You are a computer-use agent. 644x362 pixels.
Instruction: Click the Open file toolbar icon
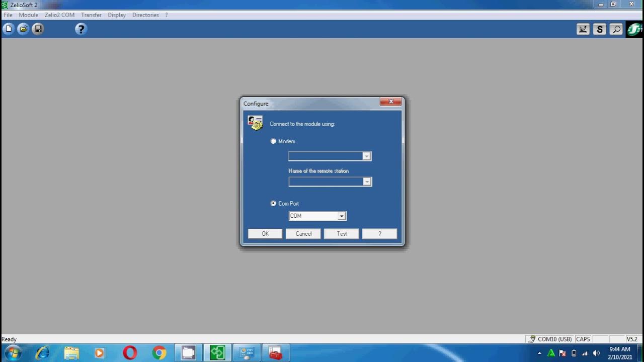pos(23,29)
